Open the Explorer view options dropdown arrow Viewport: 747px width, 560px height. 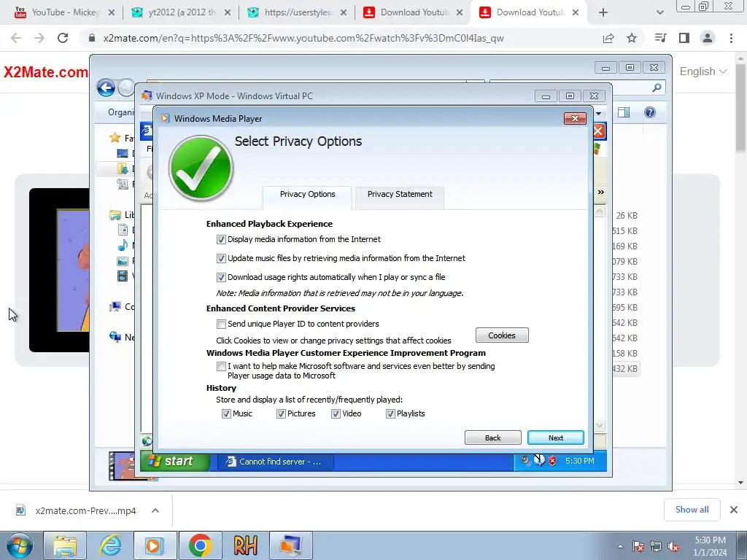(x=599, y=113)
